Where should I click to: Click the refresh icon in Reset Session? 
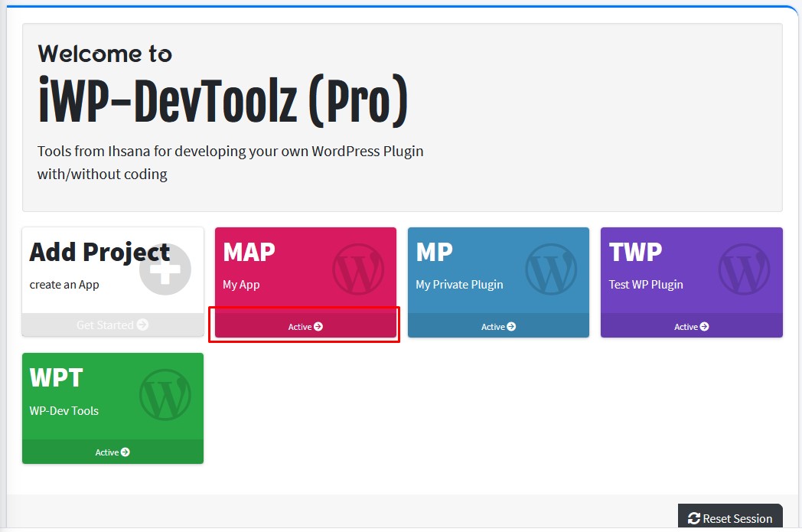coord(694,519)
